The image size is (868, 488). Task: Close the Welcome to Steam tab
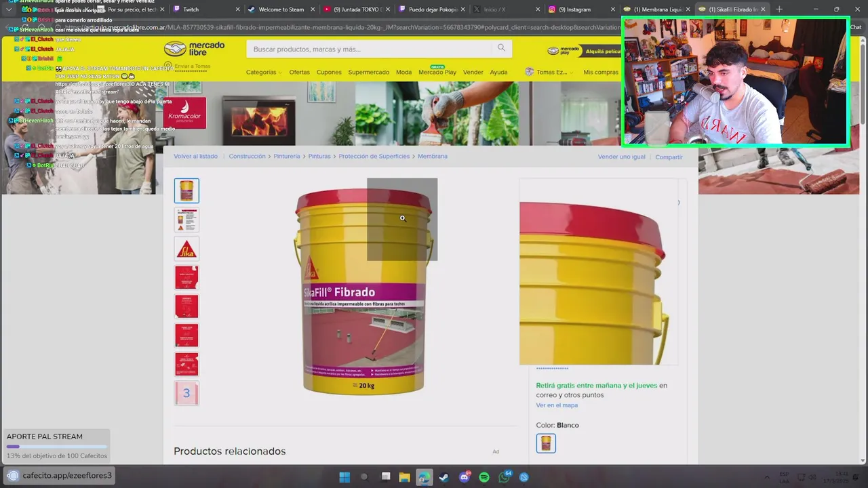(313, 9)
